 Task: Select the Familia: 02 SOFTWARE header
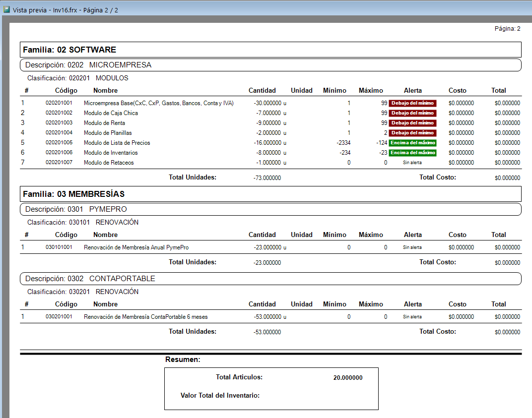tap(270, 50)
